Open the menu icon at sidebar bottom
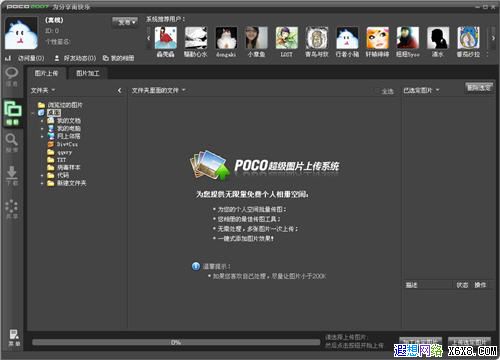Screen dimensions: 500x360 click(x=14, y=338)
